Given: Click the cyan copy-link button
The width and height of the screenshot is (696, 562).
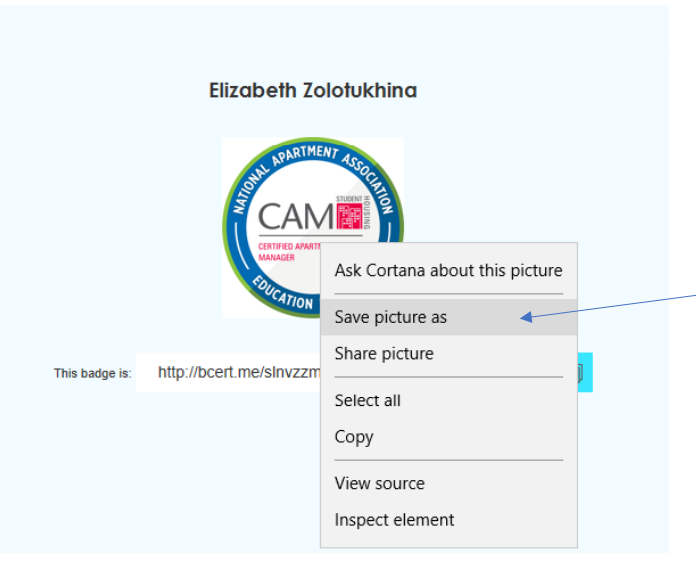Looking at the screenshot, I should (x=585, y=372).
